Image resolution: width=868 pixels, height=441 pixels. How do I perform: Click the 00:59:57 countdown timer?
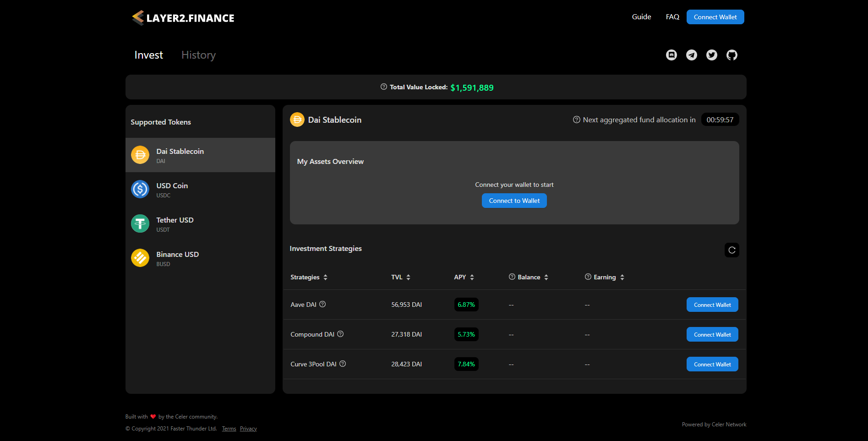point(720,120)
